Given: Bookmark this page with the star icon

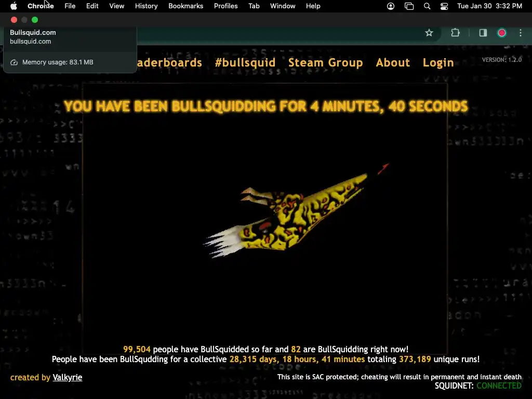Looking at the screenshot, I should [x=429, y=33].
